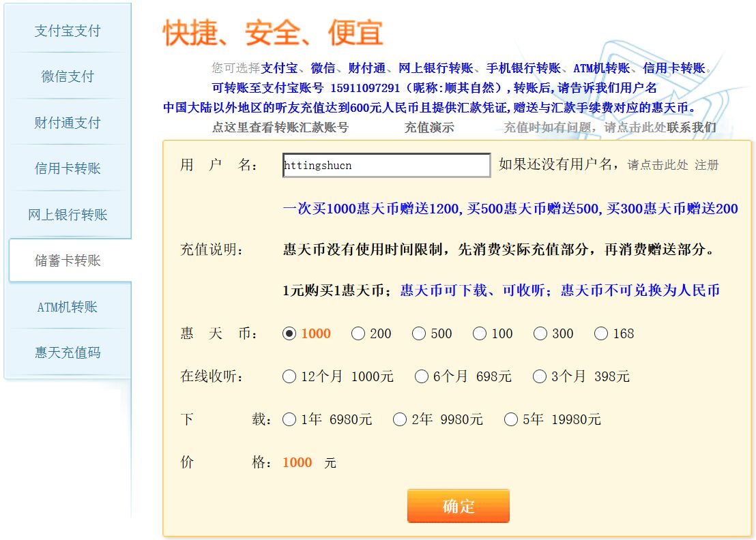Select the 储蓄卡转账 tab
This screenshot has width=756, height=540.
point(70,260)
